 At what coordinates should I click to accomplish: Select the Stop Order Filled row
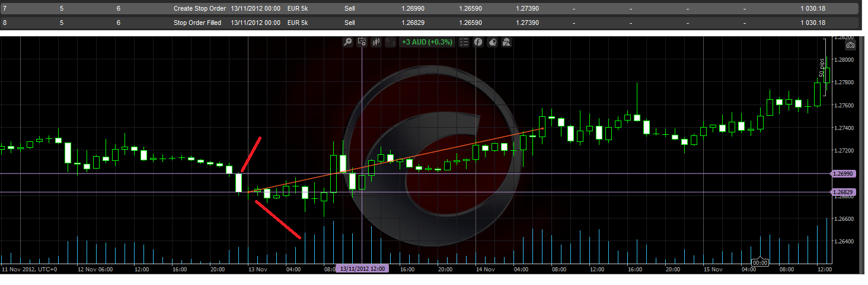click(429, 23)
